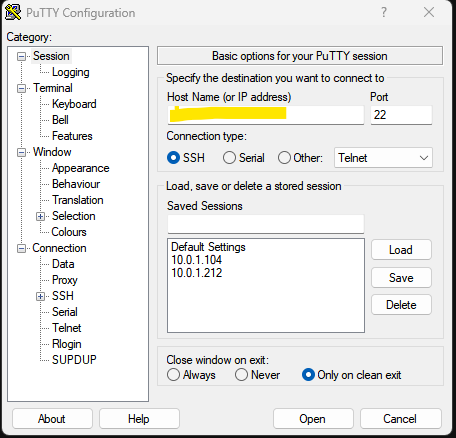456x438 pixels.
Task: Open Logging settings category
Action: pos(71,72)
